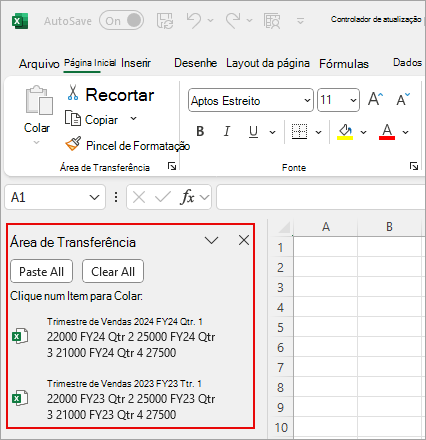Open the font size 11 dropdown
Viewport: 426px width, 440px height.
point(353,100)
